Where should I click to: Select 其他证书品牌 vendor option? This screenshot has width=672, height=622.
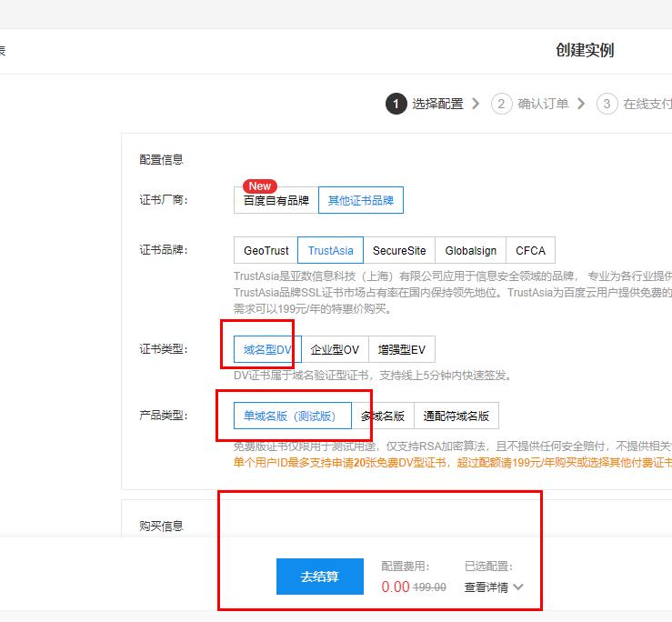click(x=361, y=200)
